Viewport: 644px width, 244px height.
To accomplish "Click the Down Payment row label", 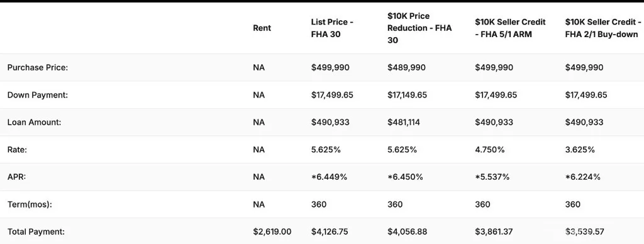I will 37,95.
